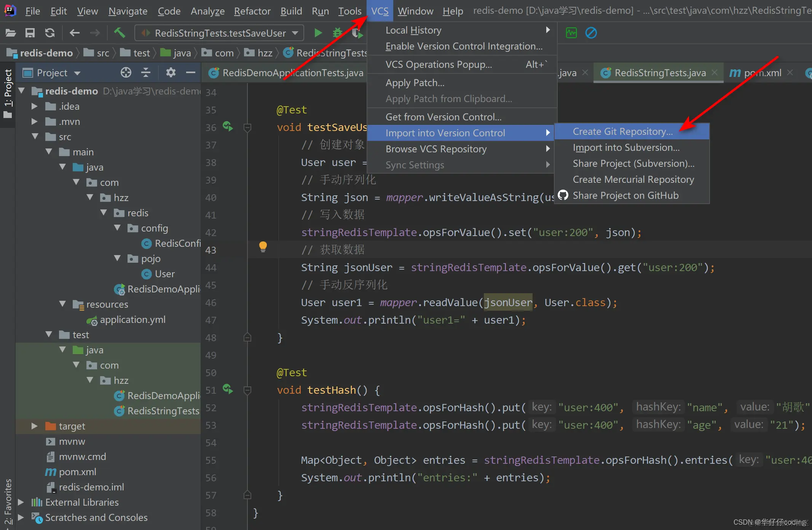Open the 2: Favorites tool window tab
This screenshot has width=812, height=530.
click(8, 503)
